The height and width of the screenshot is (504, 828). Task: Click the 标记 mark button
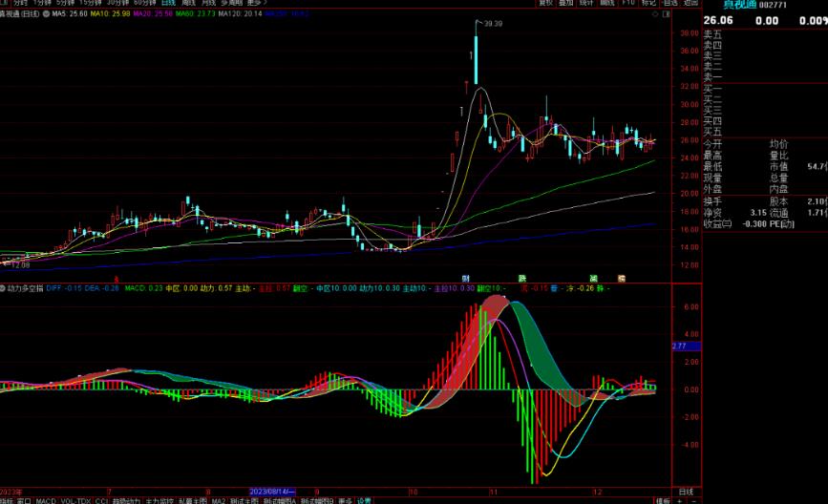pos(648,3)
